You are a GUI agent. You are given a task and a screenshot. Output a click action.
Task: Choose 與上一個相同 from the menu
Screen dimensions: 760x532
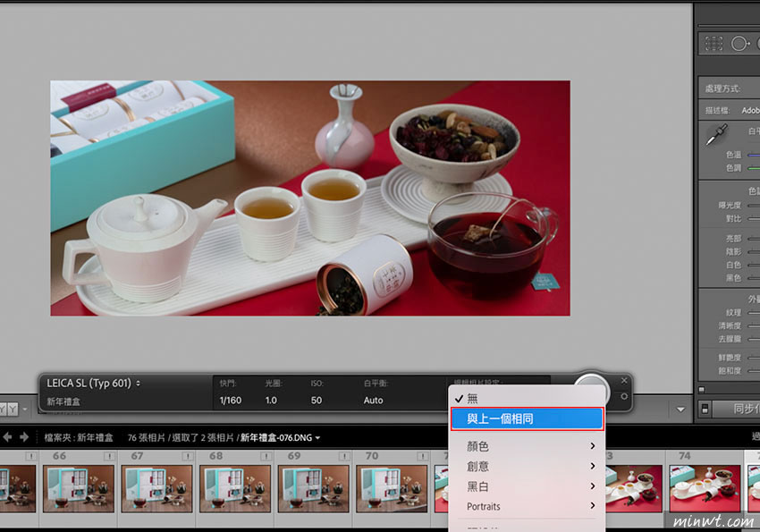(527, 418)
